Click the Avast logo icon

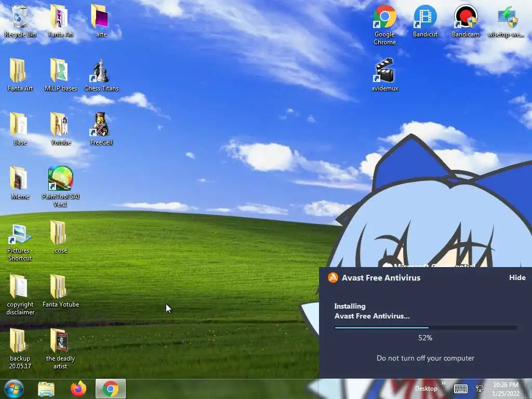[333, 277]
